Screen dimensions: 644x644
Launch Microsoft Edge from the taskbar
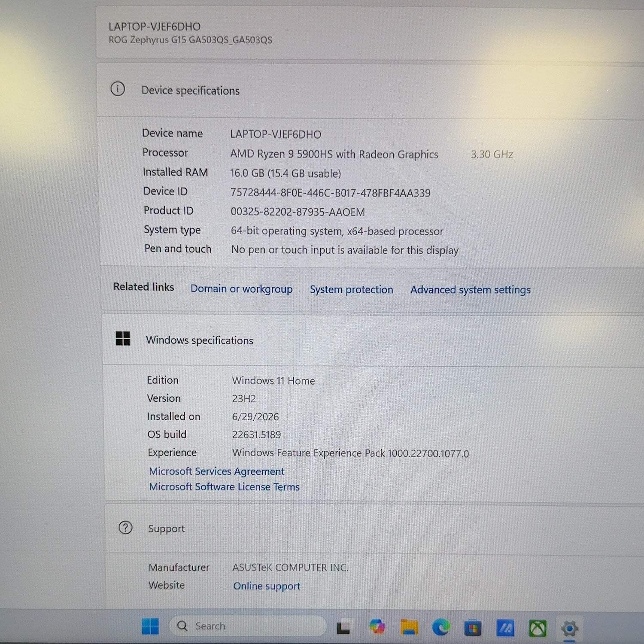point(440,628)
